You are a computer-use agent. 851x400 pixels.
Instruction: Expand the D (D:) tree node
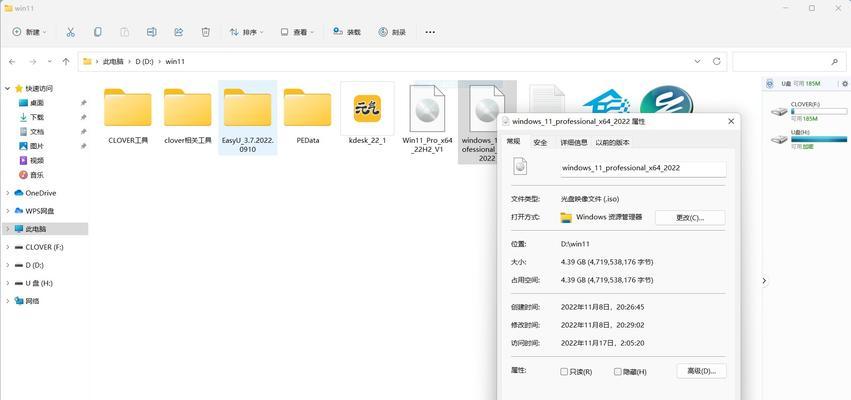point(7,265)
